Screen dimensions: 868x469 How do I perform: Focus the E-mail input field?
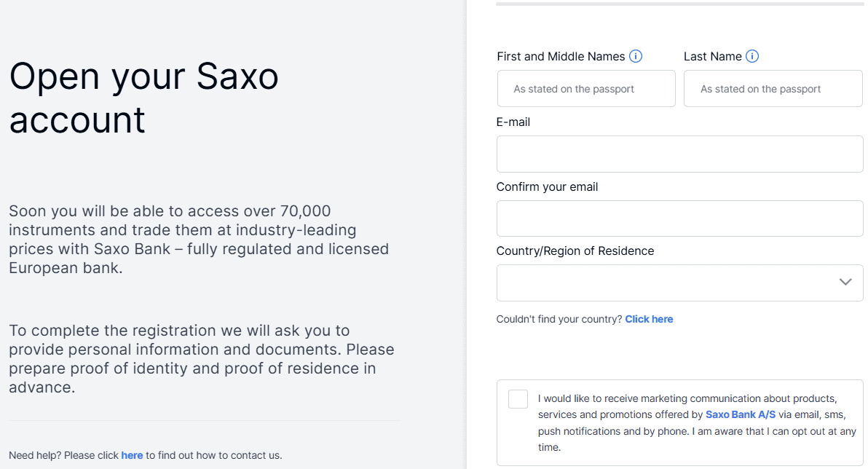click(679, 154)
